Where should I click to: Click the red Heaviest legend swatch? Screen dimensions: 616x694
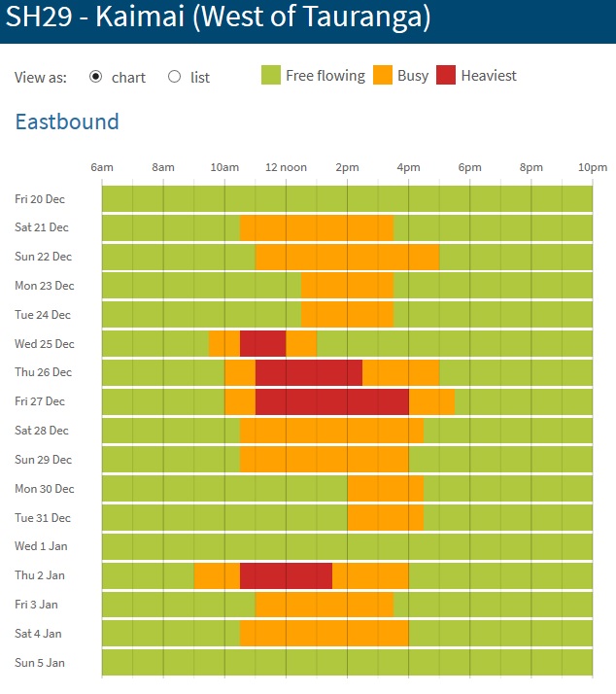(446, 75)
